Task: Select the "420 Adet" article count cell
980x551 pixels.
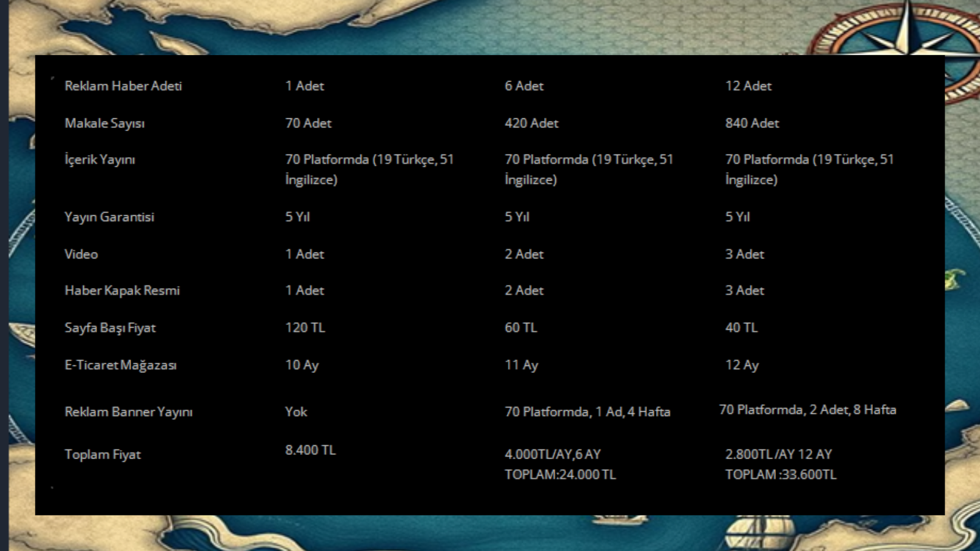Action: [531, 123]
